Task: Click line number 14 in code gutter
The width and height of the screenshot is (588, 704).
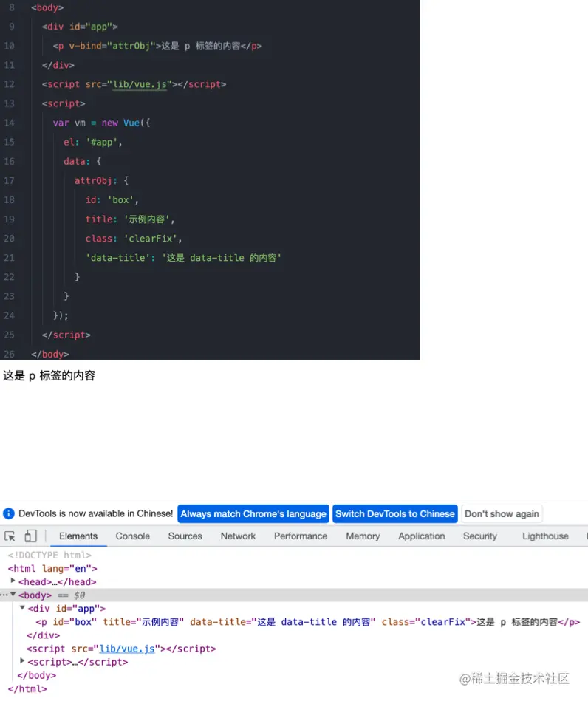Action: (9, 123)
